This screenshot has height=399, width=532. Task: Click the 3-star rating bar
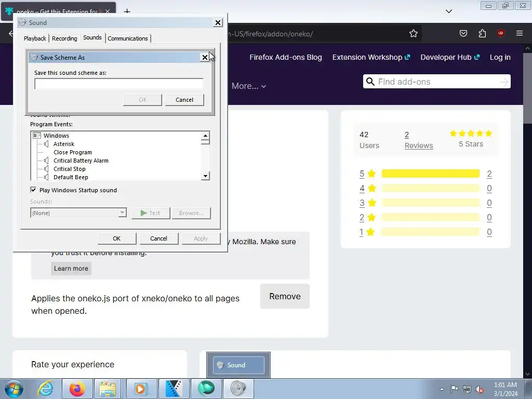[x=431, y=203]
